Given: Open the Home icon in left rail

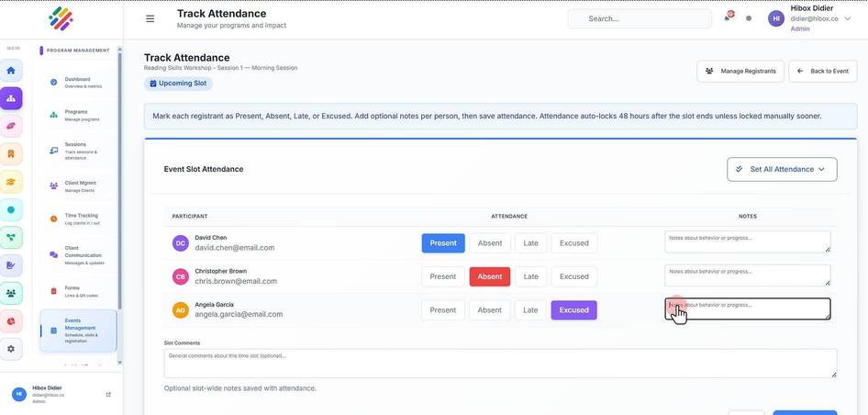Looking at the screenshot, I should 11,71.
